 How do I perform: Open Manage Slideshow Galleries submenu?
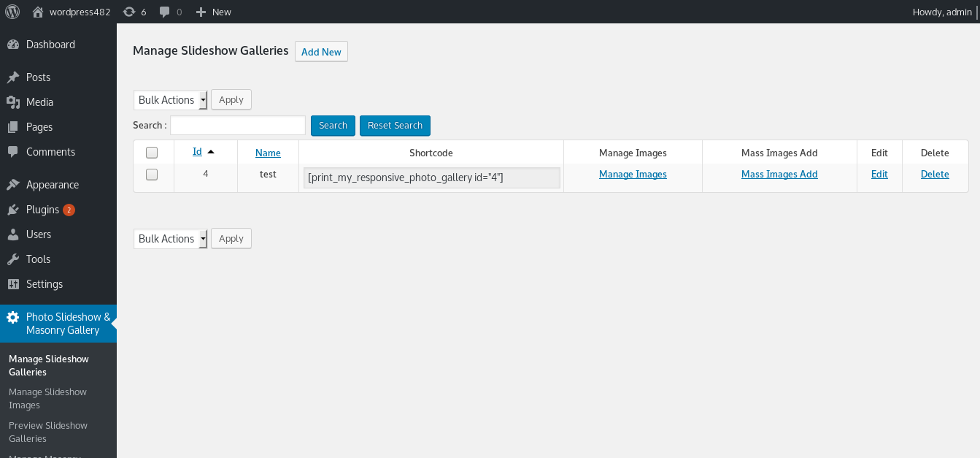(x=49, y=365)
